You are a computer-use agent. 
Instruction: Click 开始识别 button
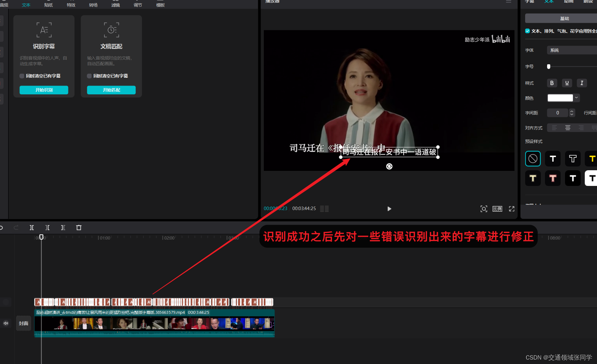[44, 90]
